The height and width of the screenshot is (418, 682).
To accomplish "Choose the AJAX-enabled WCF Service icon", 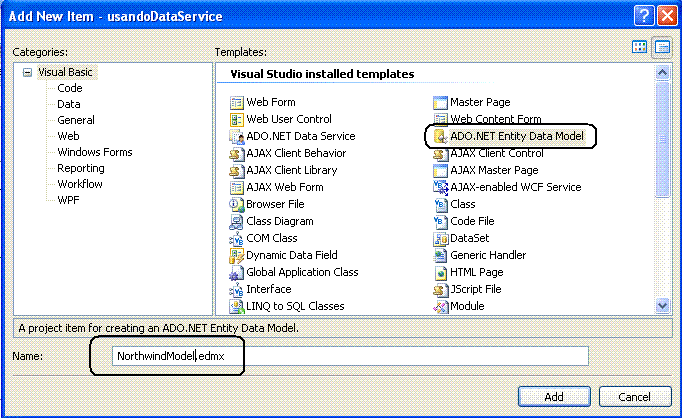I will click(440, 187).
